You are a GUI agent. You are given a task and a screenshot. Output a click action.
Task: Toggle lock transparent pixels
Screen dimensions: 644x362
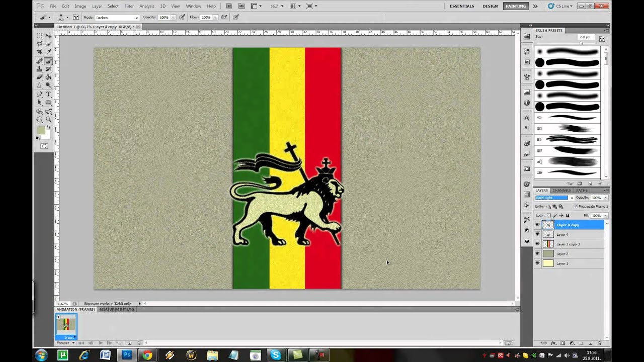549,216
